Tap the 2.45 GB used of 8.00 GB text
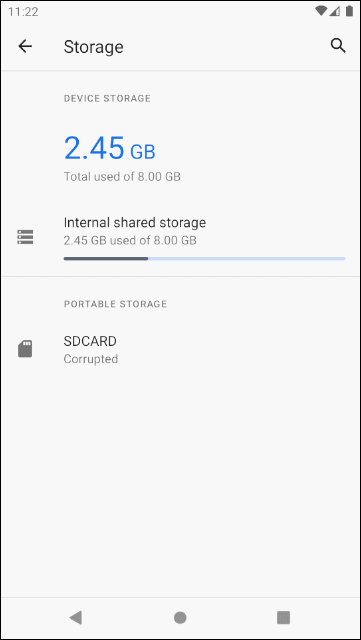The image size is (361, 640). click(x=130, y=240)
